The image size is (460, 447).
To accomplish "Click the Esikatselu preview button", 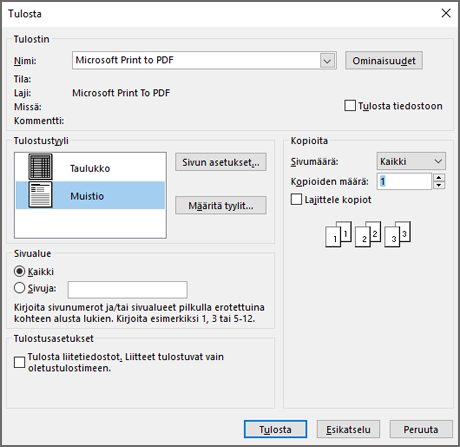I will [348, 429].
